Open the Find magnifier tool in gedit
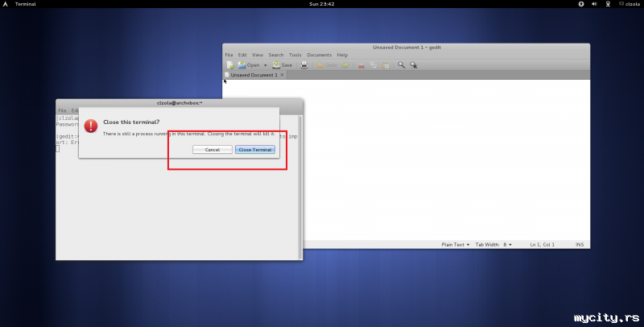 click(401, 65)
